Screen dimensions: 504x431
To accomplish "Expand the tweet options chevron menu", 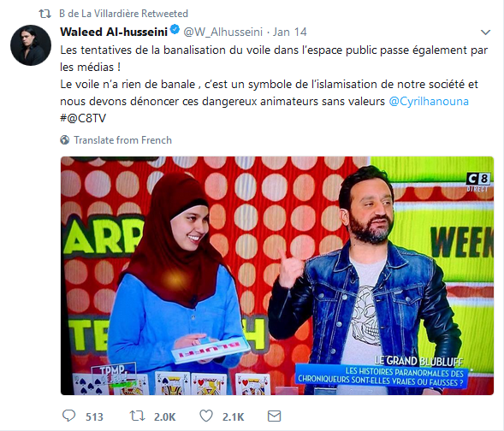I will pos(485,32).
